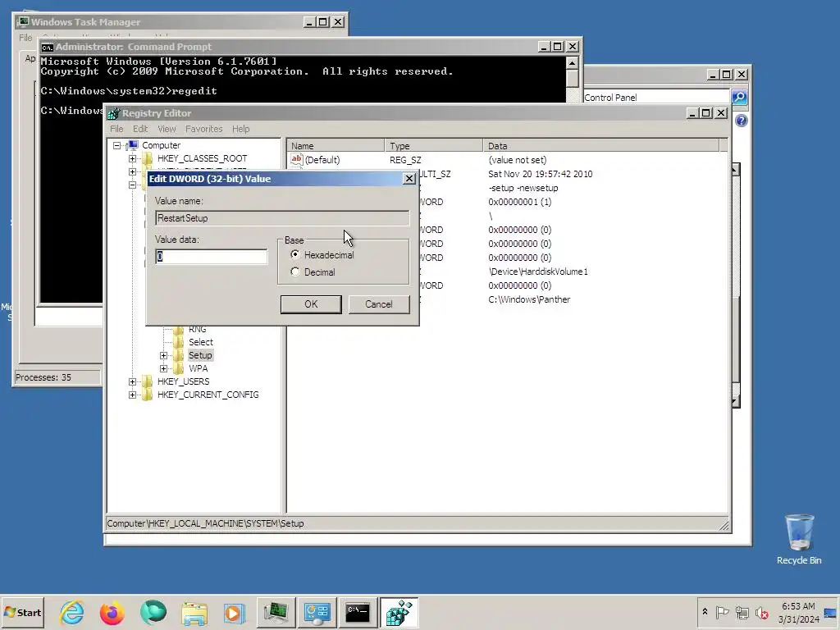Screen dimensions: 840x630
Task: Open the green globe browser taskbar icon
Action: tap(153, 612)
